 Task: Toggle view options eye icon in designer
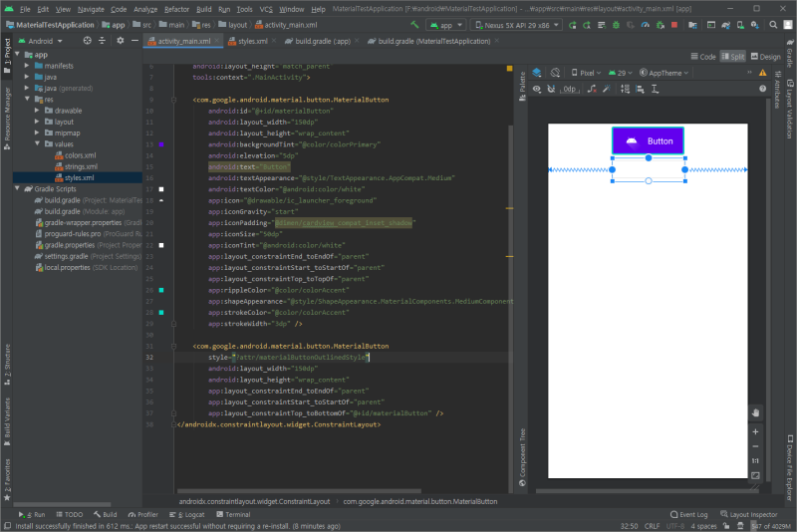tap(536, 90)
